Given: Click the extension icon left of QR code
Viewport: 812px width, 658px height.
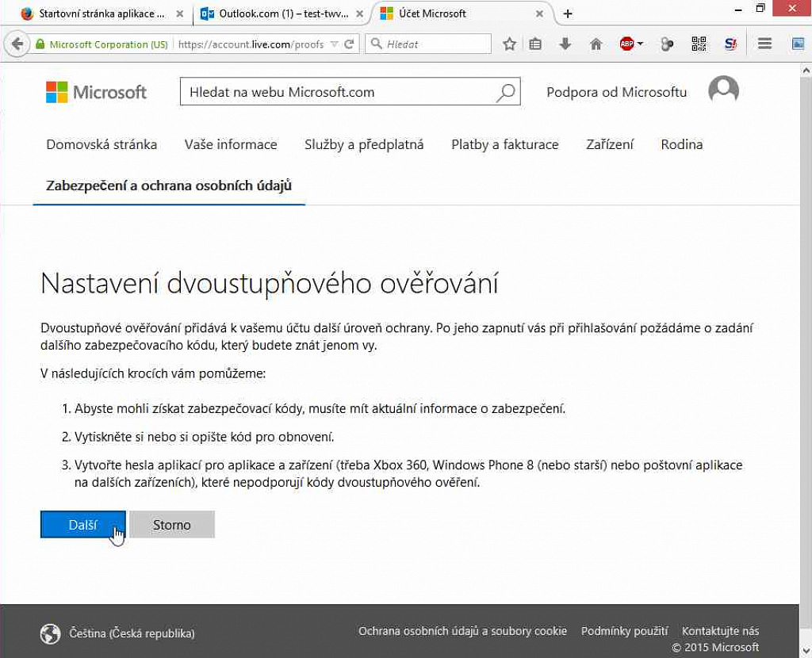Looking at the screenshot, I should (x=667, y=44).
